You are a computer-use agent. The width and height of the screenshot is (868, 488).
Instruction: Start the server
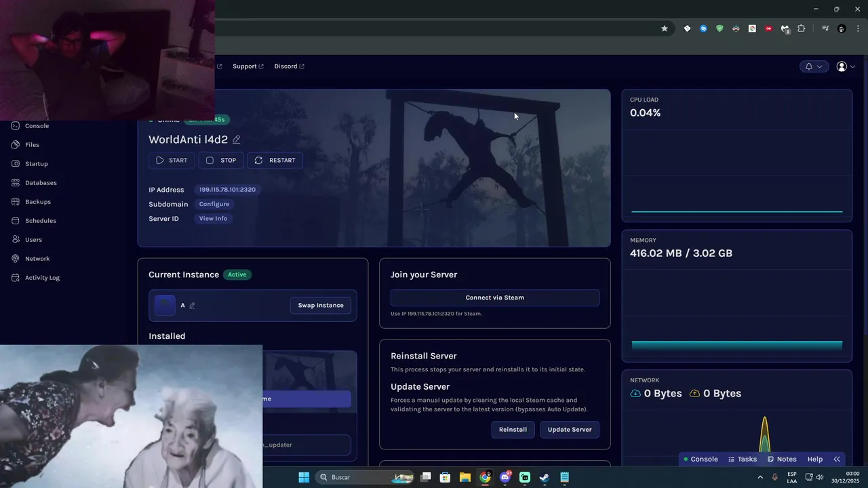172,161
